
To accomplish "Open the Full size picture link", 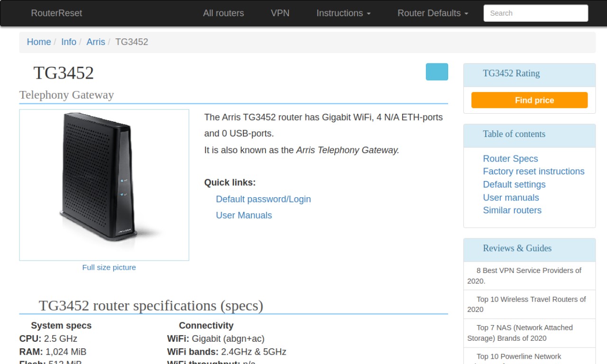I will tap(109, 267).
